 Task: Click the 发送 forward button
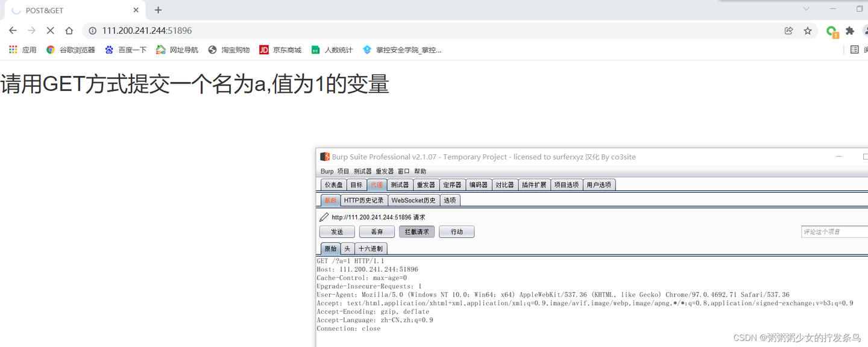pos(337,231)
